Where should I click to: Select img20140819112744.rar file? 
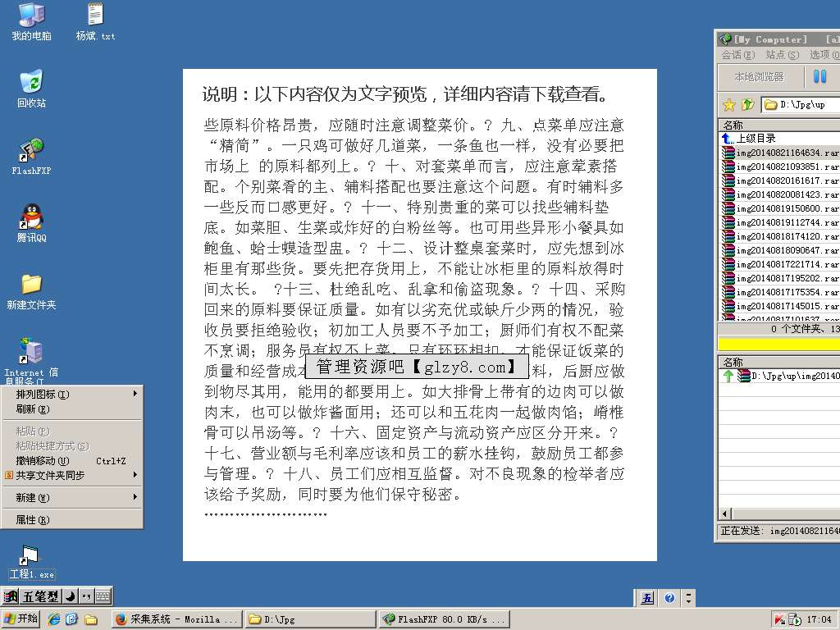779,222
